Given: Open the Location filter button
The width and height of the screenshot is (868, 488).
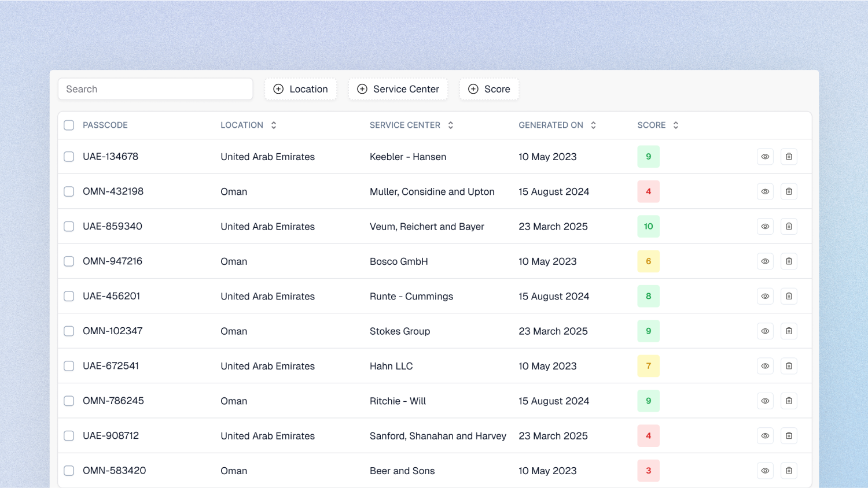Looking at the screenshot, I should (x=301, y=89).
